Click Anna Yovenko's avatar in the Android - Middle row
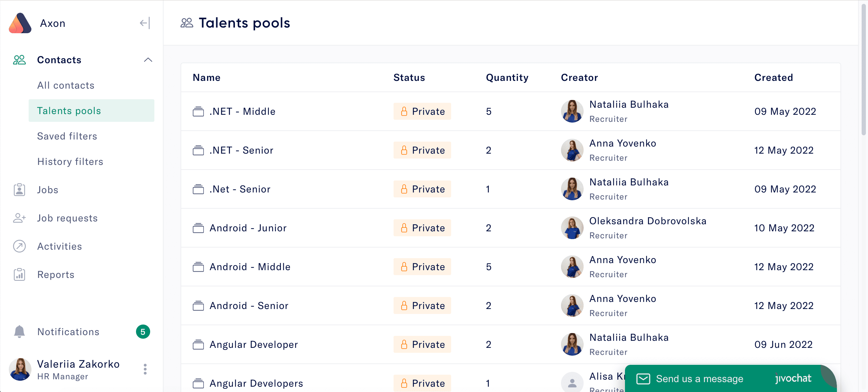868x392 pixels. [x=572, y=267]
